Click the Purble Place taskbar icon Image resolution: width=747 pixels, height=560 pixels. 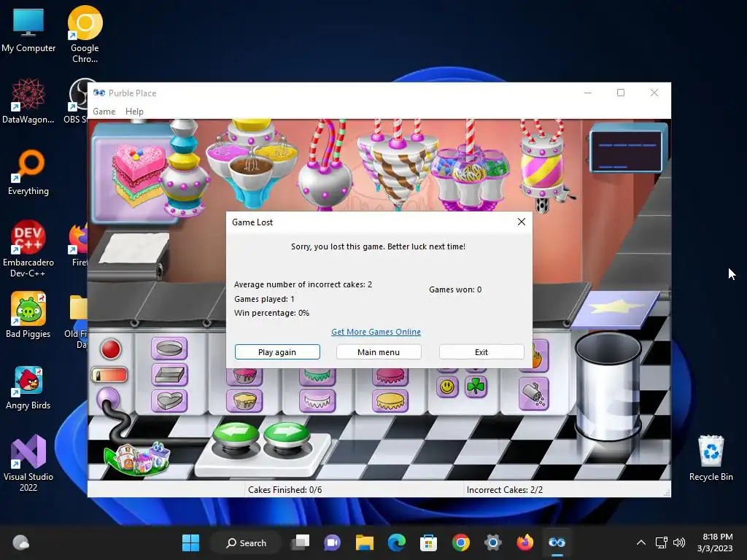point(557,542)
